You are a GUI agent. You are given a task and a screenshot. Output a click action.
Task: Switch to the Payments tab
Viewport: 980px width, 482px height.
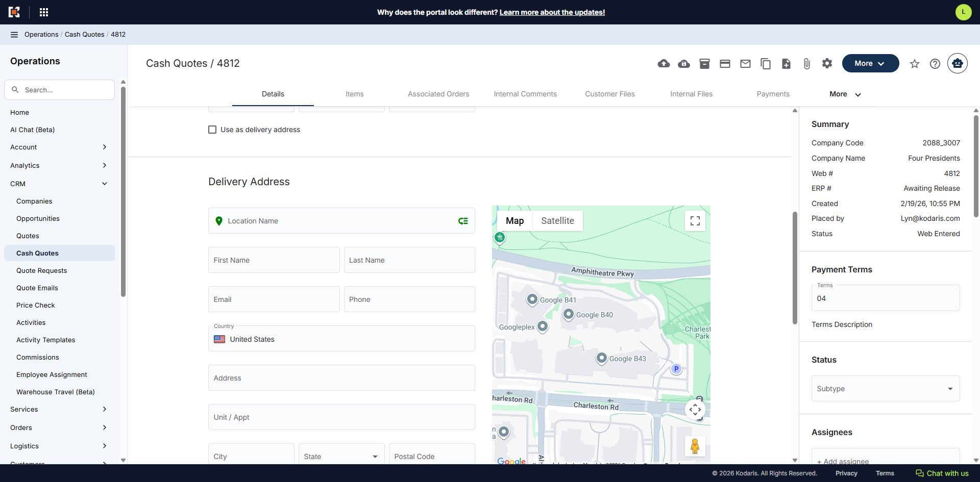(773, 94)
